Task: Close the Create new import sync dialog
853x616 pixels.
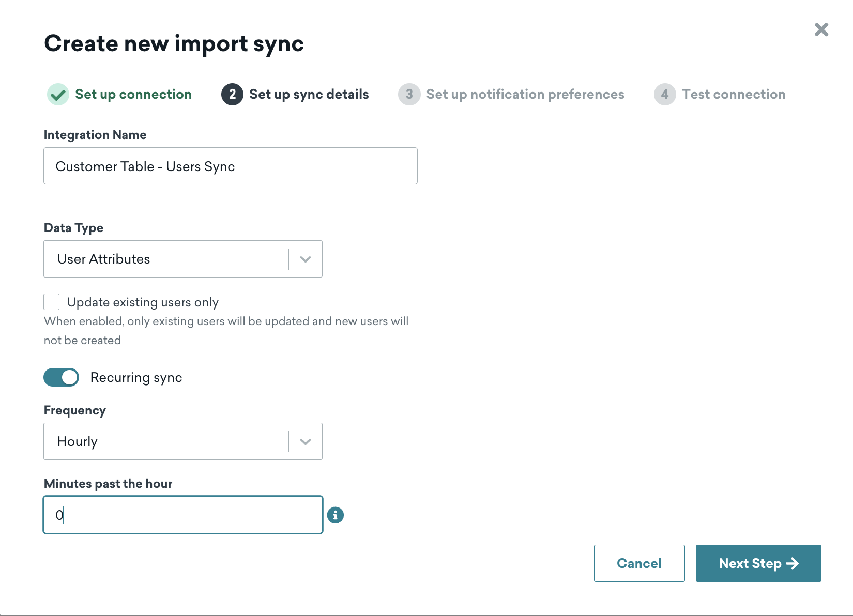Action: pyautogui.click(x=821, y=29)
